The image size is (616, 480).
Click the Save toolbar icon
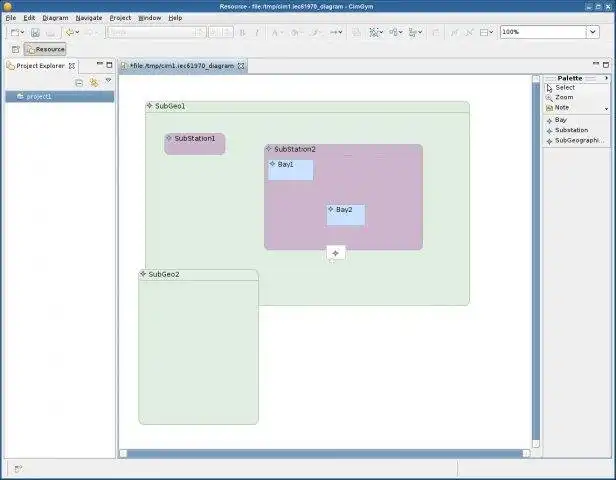click(x=35, y=33)
